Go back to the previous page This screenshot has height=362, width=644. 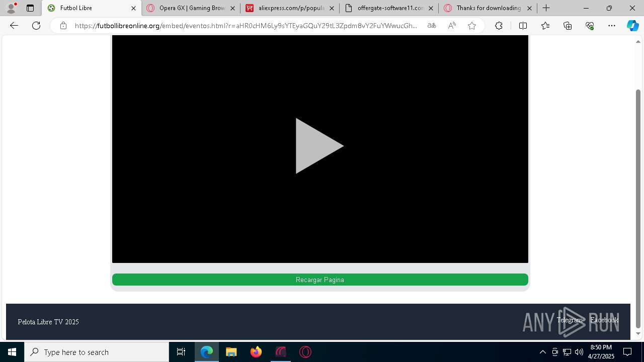[14, 26]
